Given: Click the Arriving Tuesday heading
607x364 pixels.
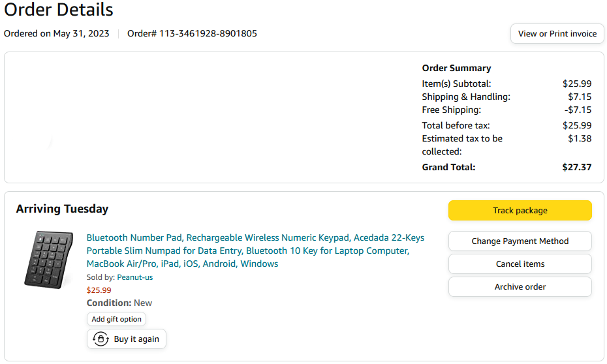Looking at the screenshot, I should coord(62,209).
